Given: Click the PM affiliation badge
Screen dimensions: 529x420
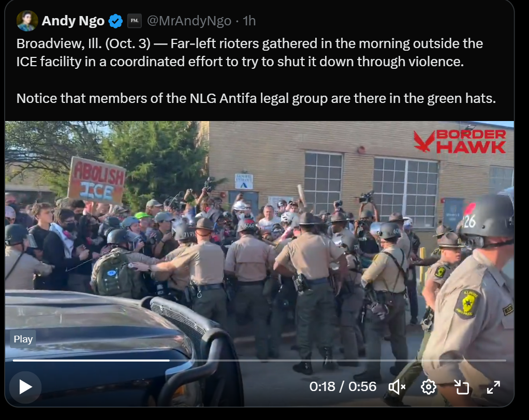Looking at the screenshot, I should pos(134,21).
